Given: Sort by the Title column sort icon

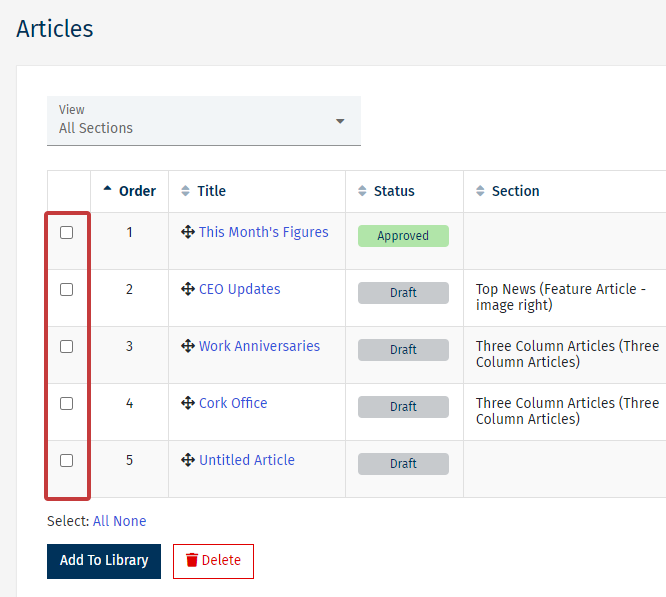Looking at the screenshot, I should (185, 191).
